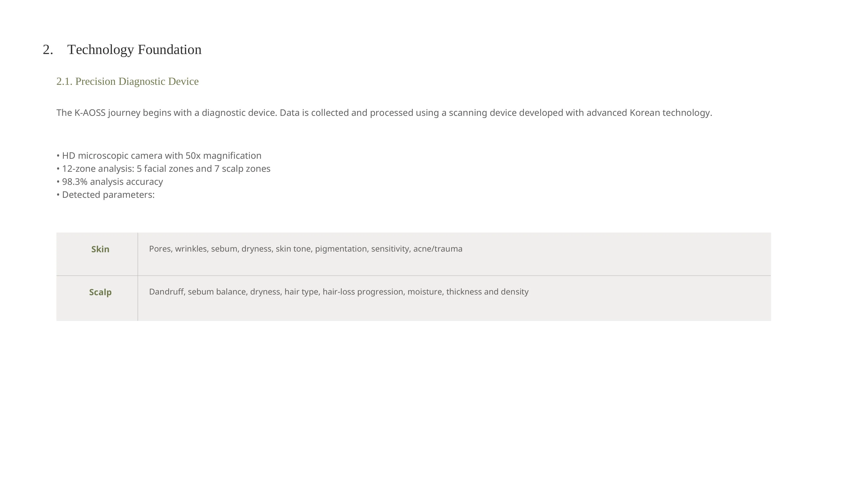
Task: Click the Precision Diagnostic Device subheading
Action: click(x=127, y=82)
